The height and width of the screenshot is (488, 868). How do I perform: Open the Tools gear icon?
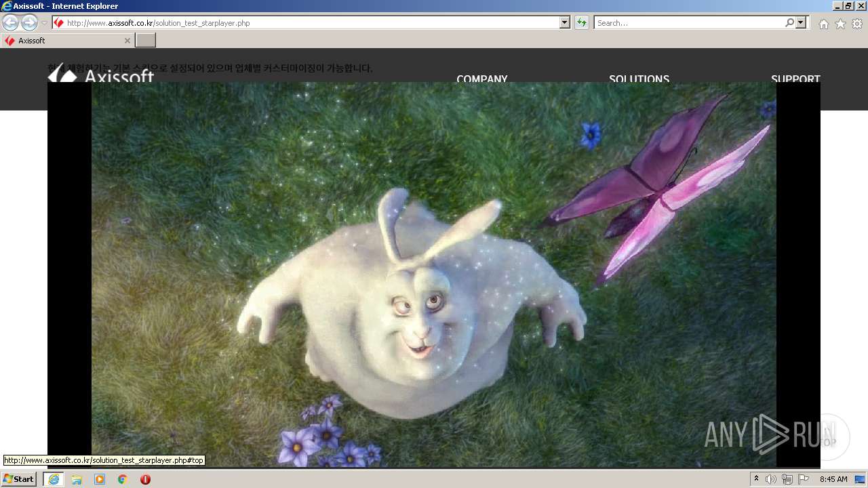tap(857, 24)
